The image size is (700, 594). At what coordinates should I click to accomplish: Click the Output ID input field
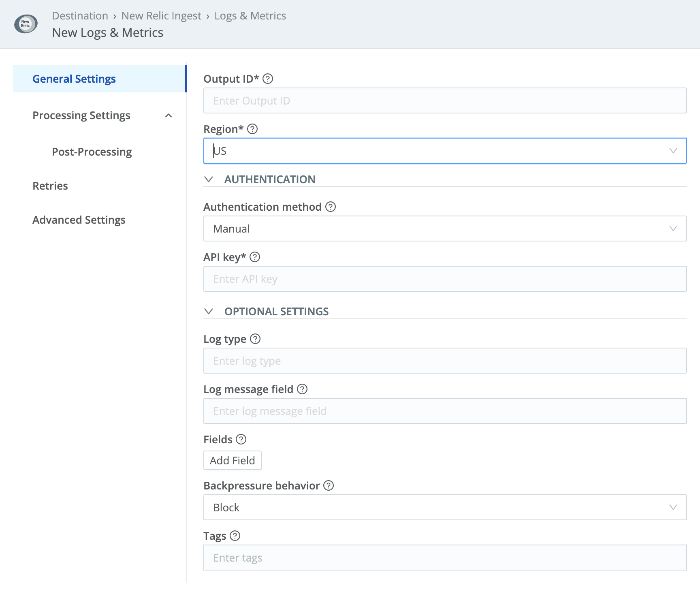point(444,100)
